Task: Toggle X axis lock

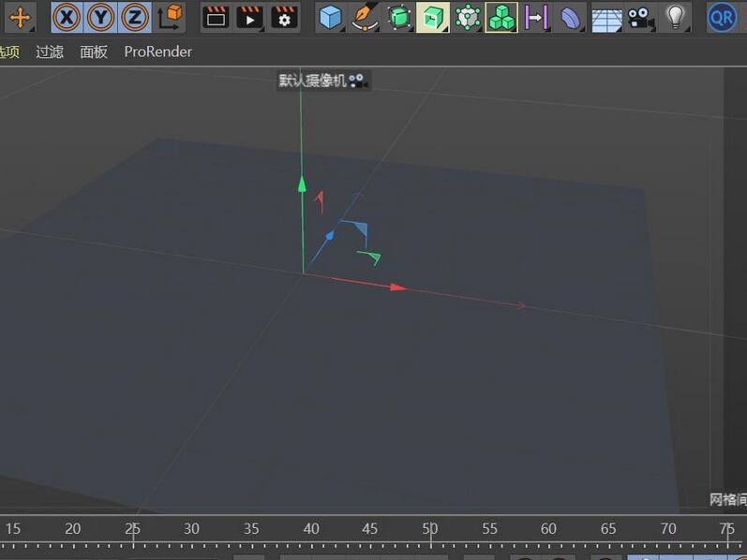Action: click(x=67, y=17)
